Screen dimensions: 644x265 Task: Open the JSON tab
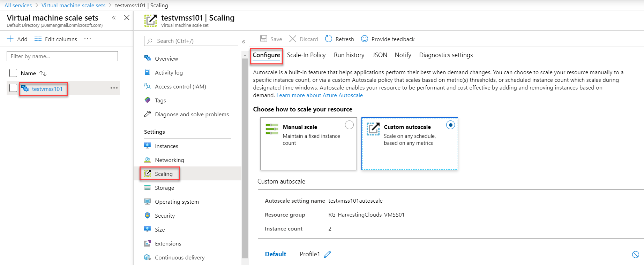click(380, 55)
